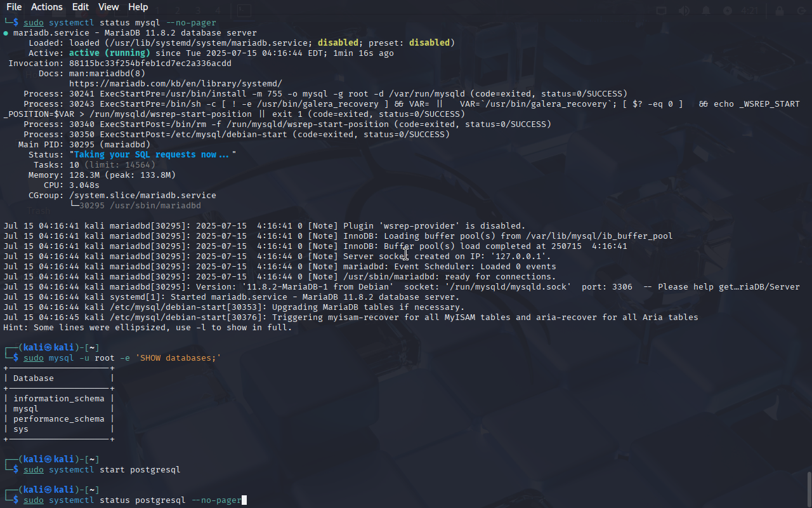Click the 'information_schema' database row
This screenshot has width=812, height=508.
click(x=59, y=399)
